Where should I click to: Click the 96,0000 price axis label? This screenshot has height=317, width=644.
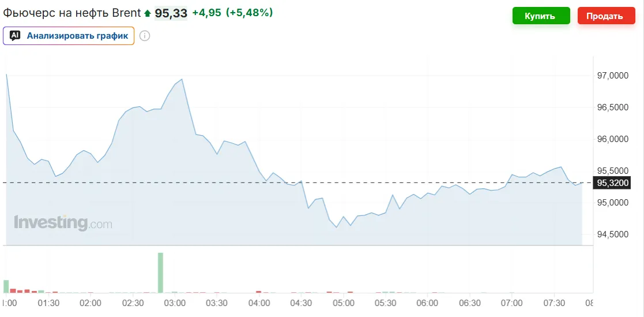613,139
